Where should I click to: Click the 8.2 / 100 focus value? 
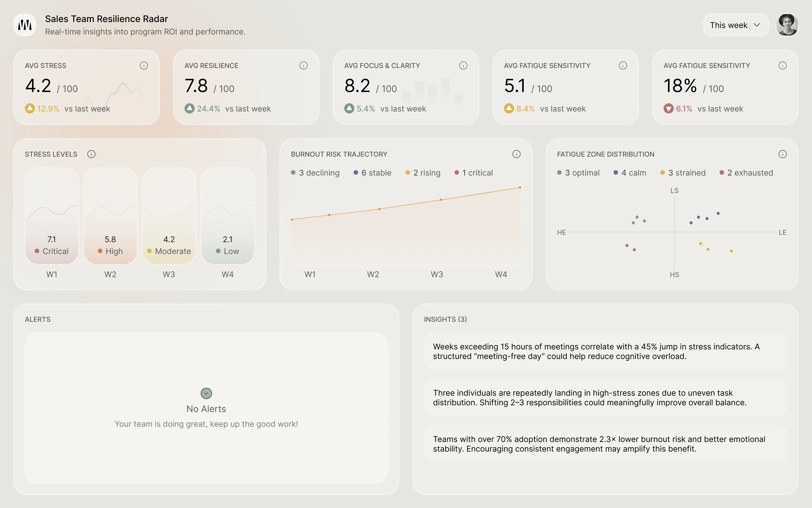click(x=370, y=86)
